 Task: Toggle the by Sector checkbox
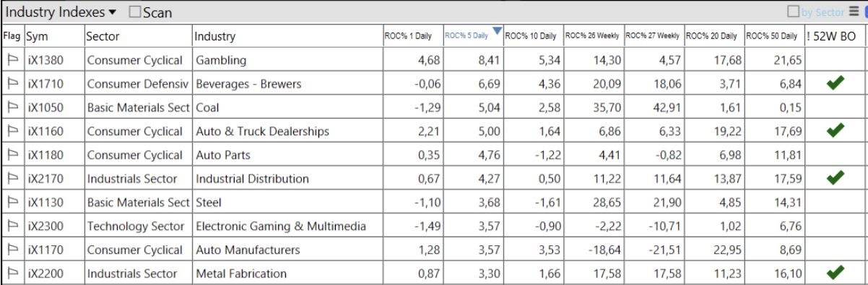793,12
